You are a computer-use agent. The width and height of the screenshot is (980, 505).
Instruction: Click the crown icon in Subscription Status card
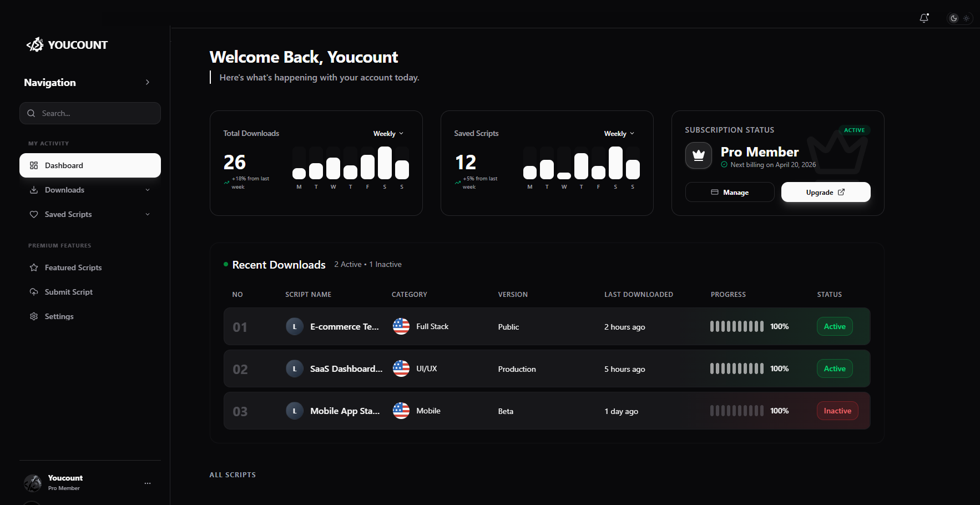698,155
